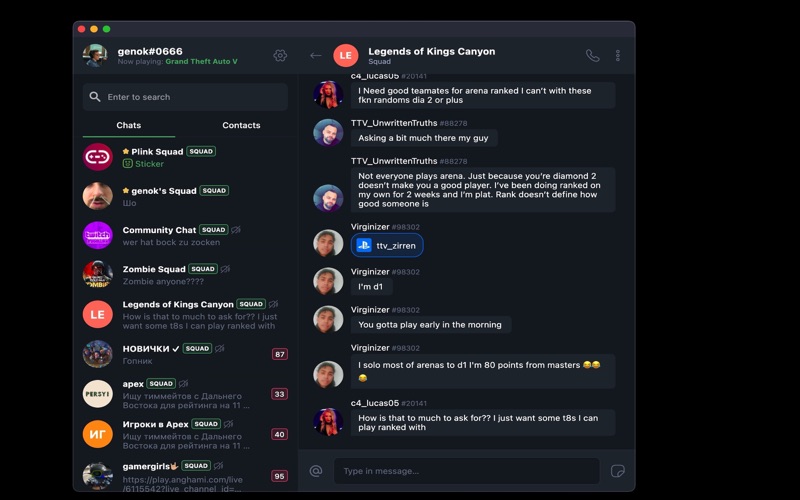Image resolution: width=800 pixels, height=500 pixels.
Task: Click the search magnifier icon
Action: pos(95,96)
